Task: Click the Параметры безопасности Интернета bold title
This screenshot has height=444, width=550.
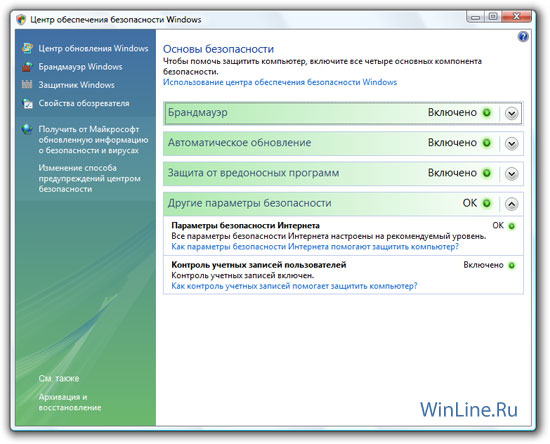Action: tap(245, 226)
